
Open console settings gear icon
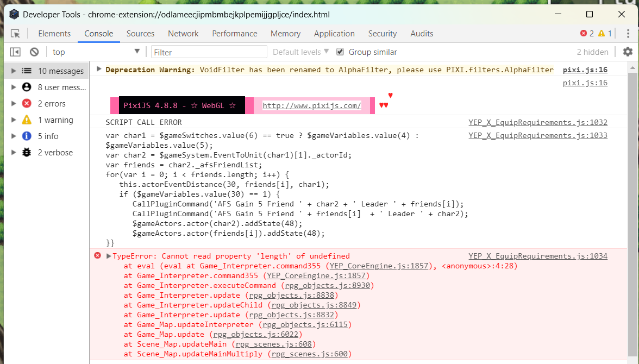point(628,52)
